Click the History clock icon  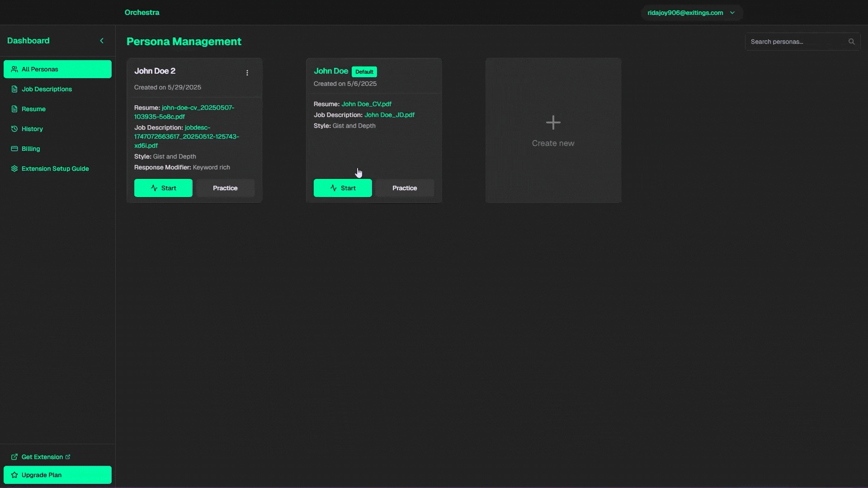[x=14, y=129]
